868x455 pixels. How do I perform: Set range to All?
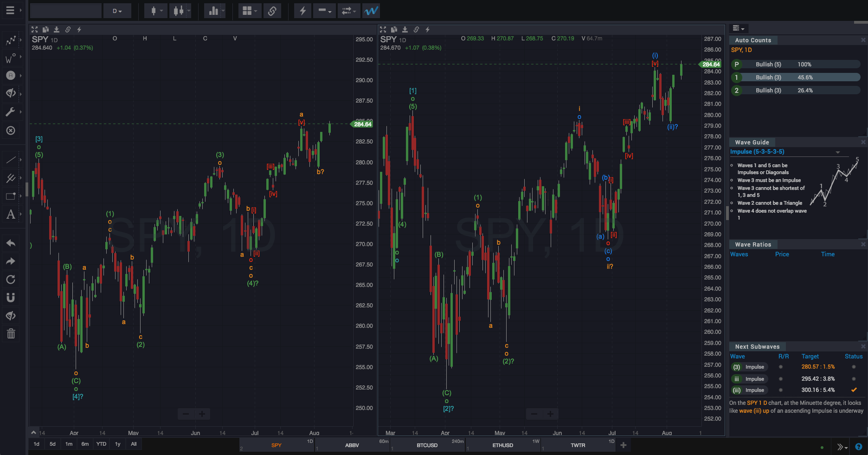click(x=134, y=444)
